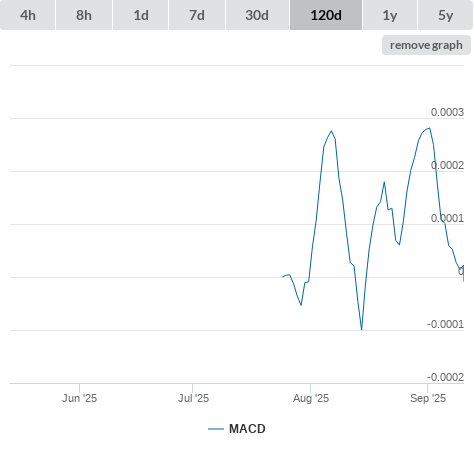Screen dimensions: 474x455
Task: Click the -0.0002 y-axis label
Action: pyautogui.click(x=445, y=377)
